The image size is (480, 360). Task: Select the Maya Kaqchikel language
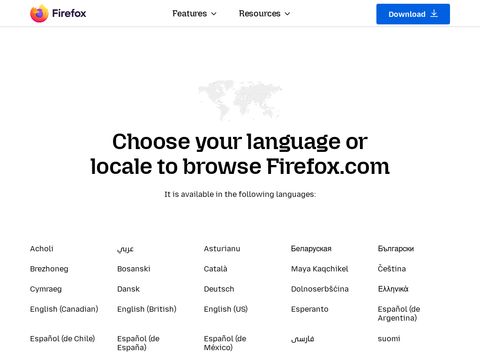pyautogui.click(x=319, y=269)
